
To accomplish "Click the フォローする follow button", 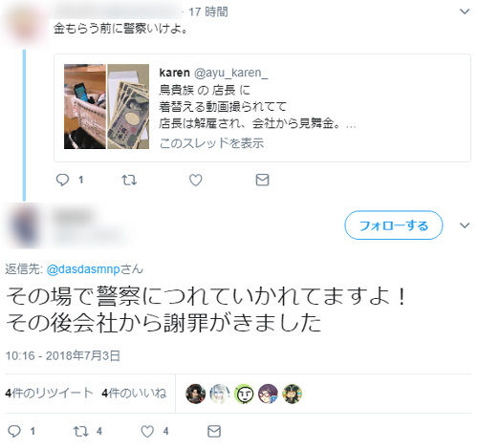I will 394,225.
